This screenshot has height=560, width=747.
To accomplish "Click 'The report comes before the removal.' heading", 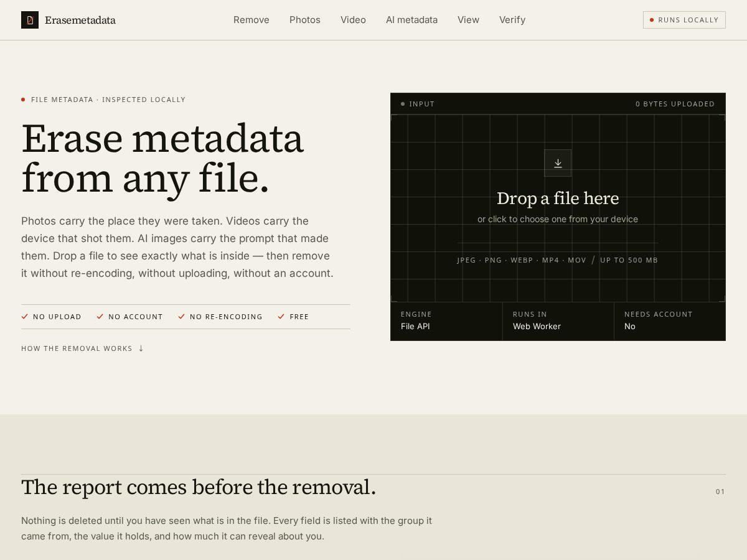I will [x=199, y=487].
